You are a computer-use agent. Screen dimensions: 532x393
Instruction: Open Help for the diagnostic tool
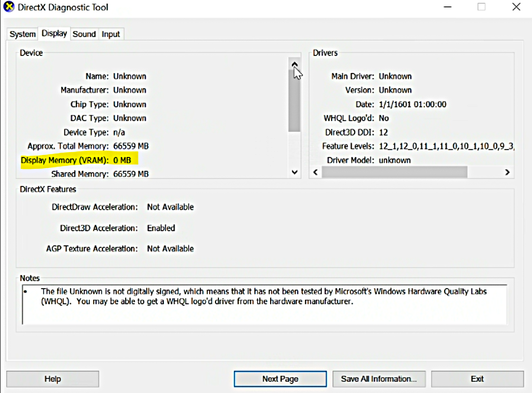(x=53, y=379)
